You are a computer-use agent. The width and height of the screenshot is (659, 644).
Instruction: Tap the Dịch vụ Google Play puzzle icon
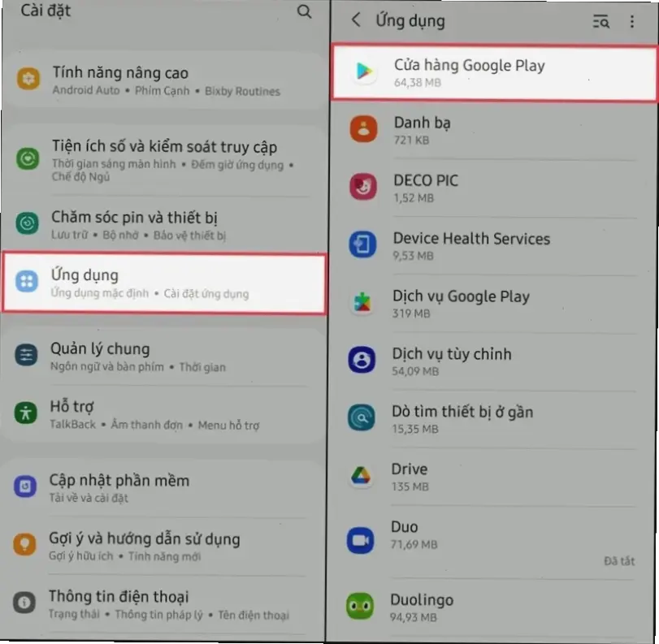362,301
